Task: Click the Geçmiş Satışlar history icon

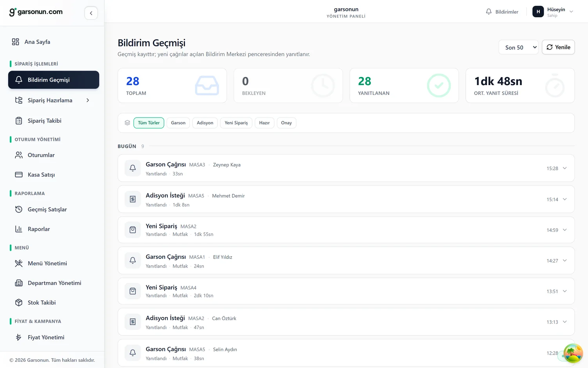Action: tap(18, 210)
